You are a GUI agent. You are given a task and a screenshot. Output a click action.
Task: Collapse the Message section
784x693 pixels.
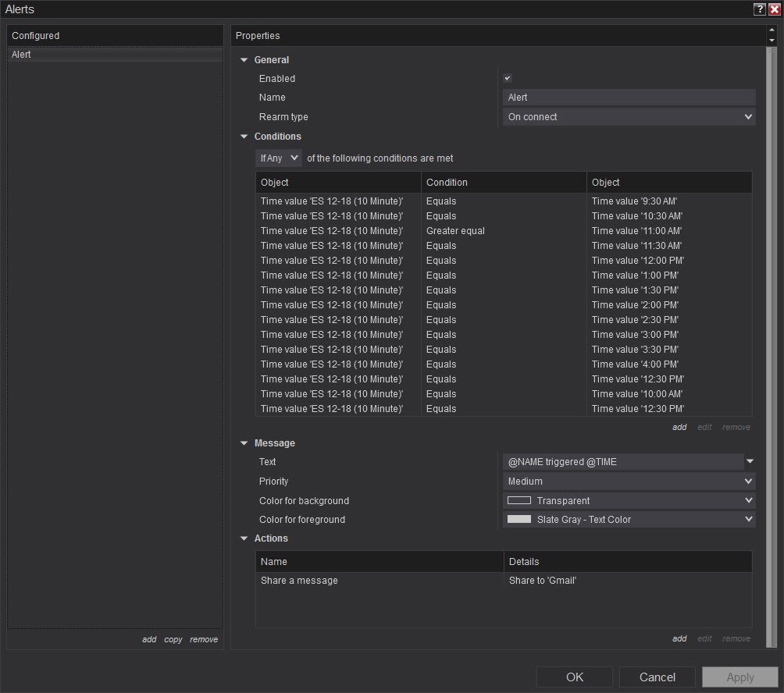pos(244,443)
